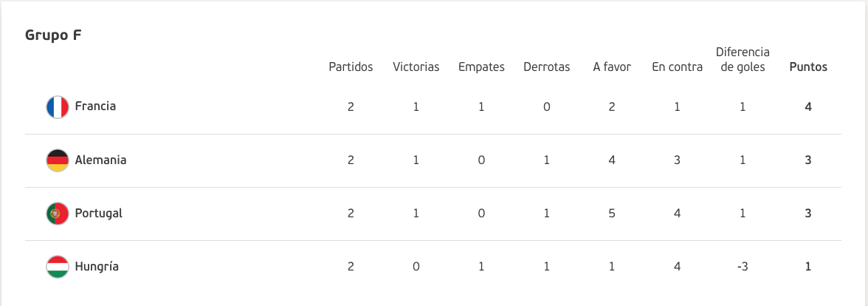Click Hungría's goal difference -3
The image size is (868, 306).
tap(743, 267)
